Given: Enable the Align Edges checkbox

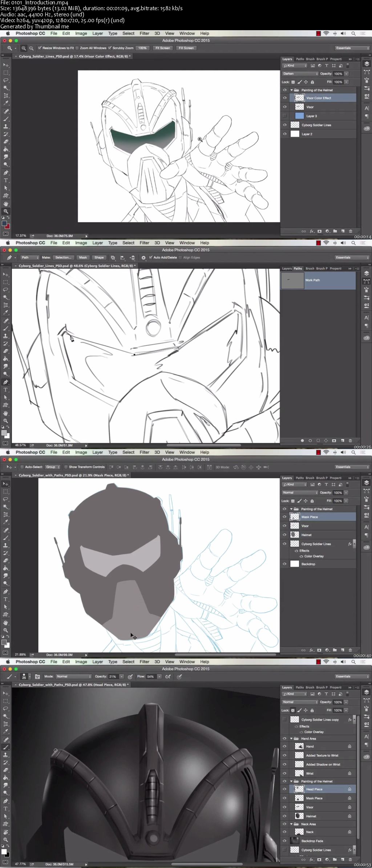Looking at the screenshot, I should [x=181, y=257].
